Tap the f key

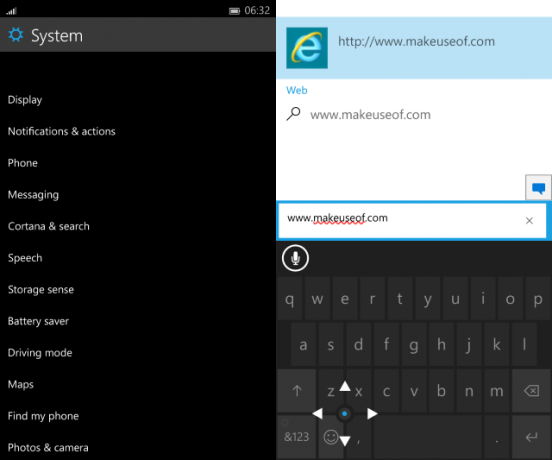tap(386, 345)
